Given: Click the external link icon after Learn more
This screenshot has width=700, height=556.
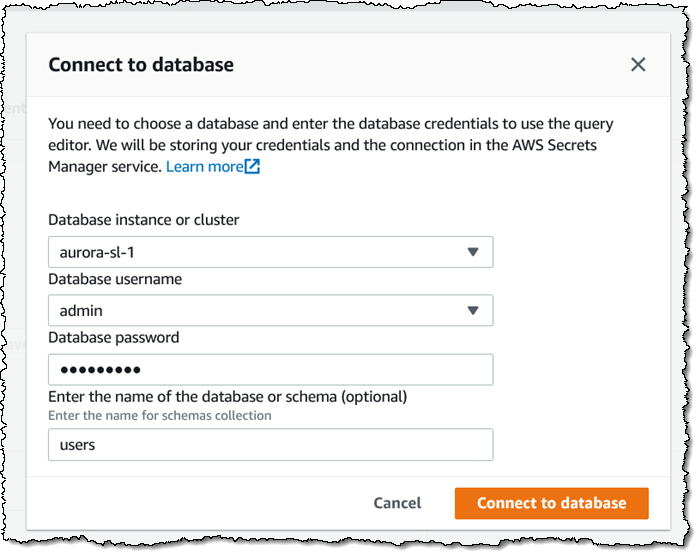Looking at the screenshot, I should (x=253, y=166).
